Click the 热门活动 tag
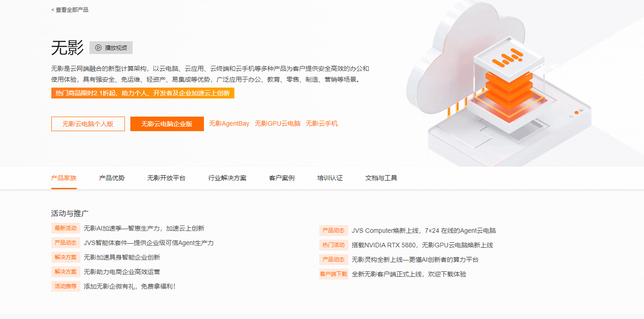 (x=334, y=245)
